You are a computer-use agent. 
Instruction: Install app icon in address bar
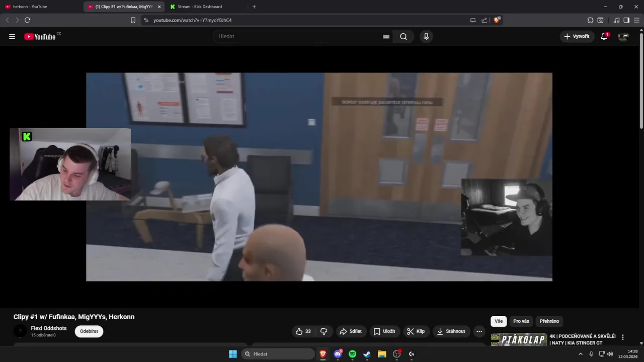point(473,20)
